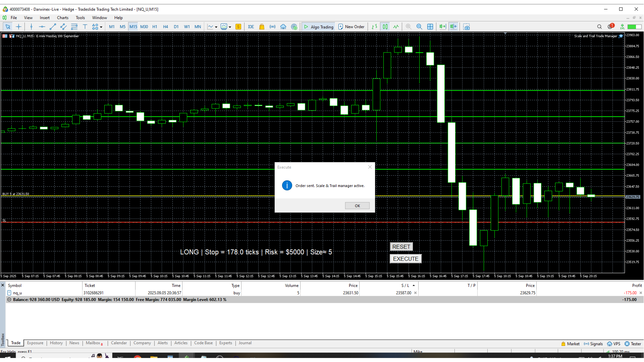Switch chart to bar chart style
Screen dimensions: 644x362
375,27
